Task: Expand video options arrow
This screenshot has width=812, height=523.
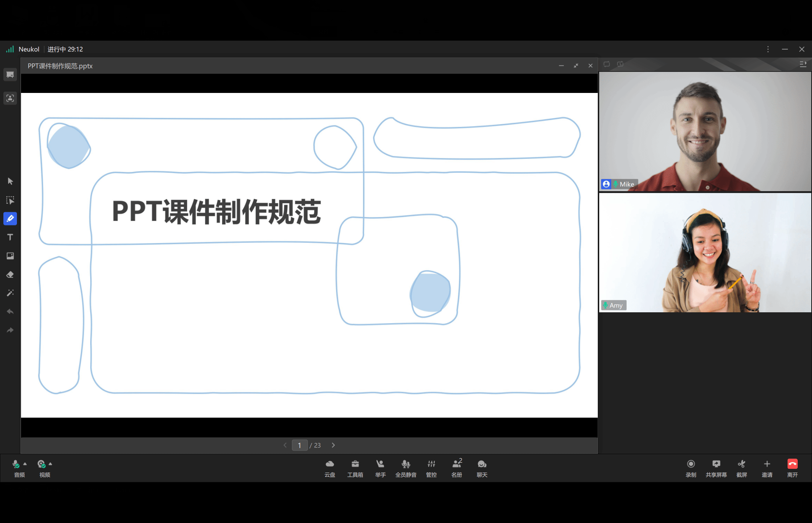Action: [x=50, y=464]
